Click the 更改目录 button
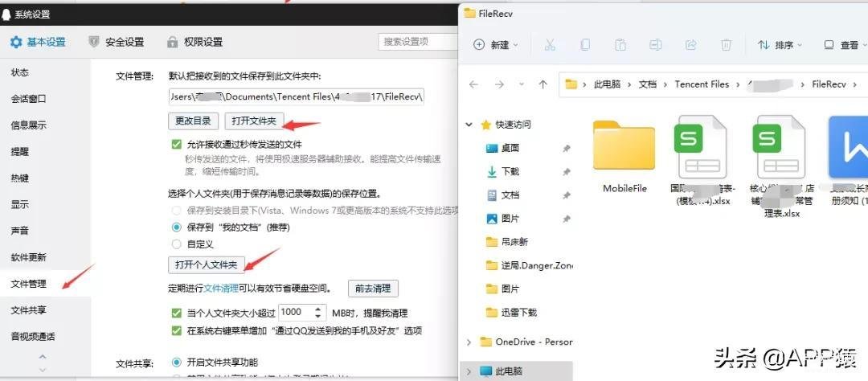 [193, 121]
